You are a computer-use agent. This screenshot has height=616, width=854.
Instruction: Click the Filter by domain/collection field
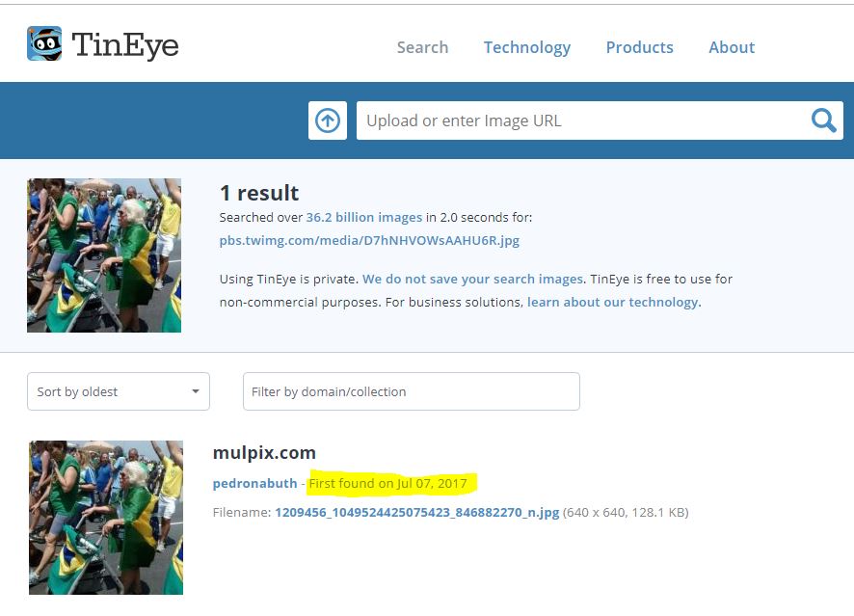coord(412,391)
